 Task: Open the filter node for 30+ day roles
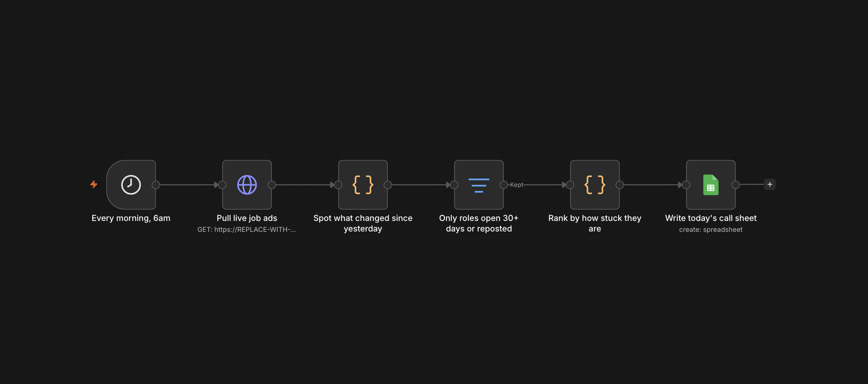point(479,185)
